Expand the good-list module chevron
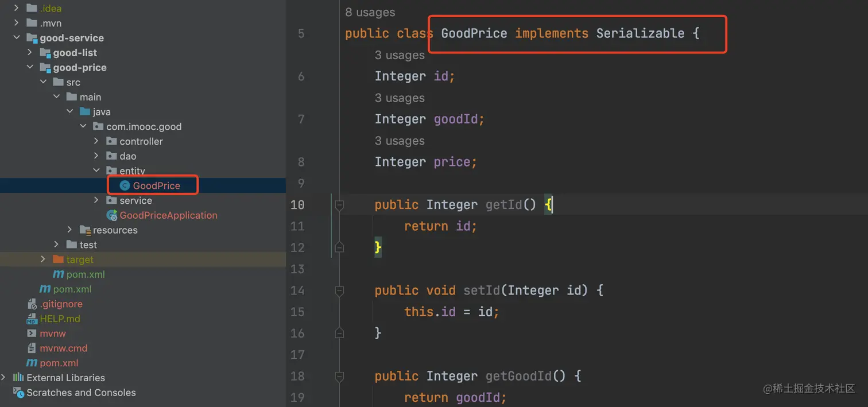 pyautogui.click(x=30, y=52)
